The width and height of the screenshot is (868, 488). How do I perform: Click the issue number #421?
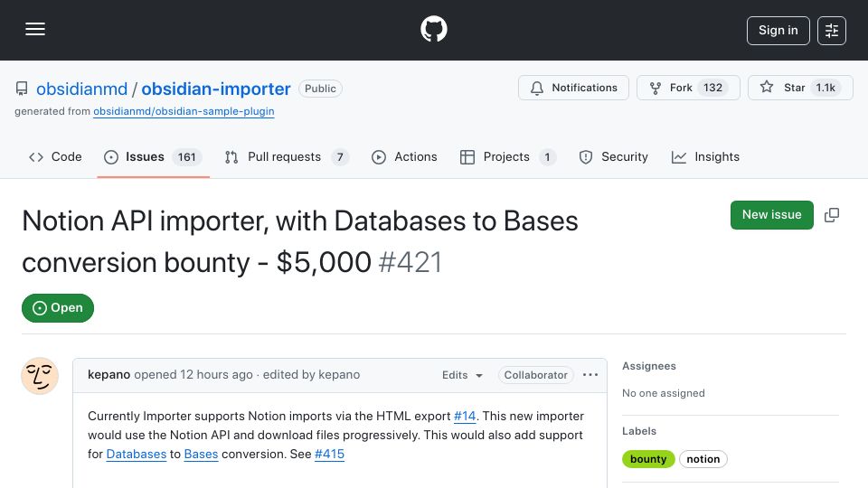coord(410,262)
